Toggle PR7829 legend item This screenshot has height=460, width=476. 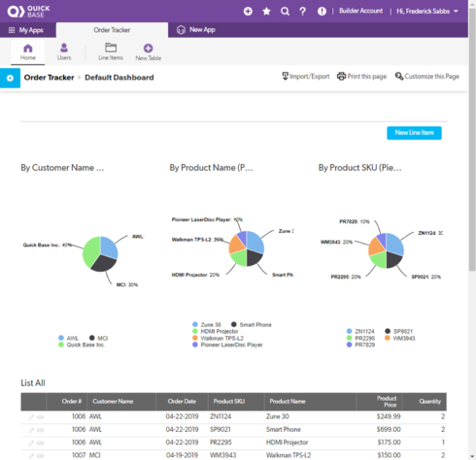tap(360, 345)
